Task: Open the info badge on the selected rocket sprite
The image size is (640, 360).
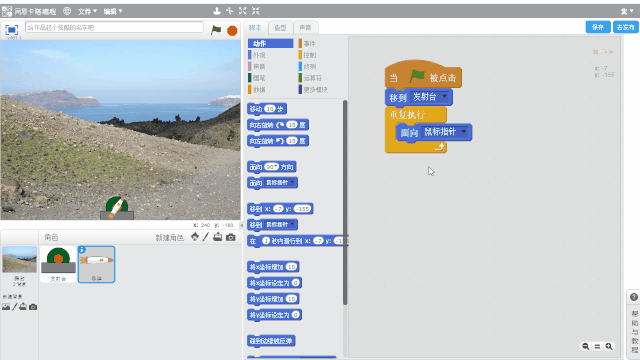Action: tap(82, 249)
